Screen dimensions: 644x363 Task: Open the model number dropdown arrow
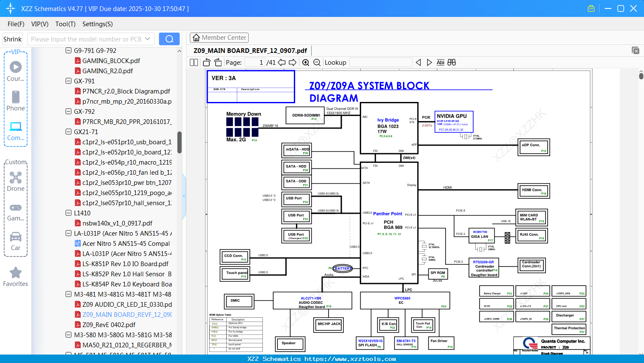click(148, 39)
